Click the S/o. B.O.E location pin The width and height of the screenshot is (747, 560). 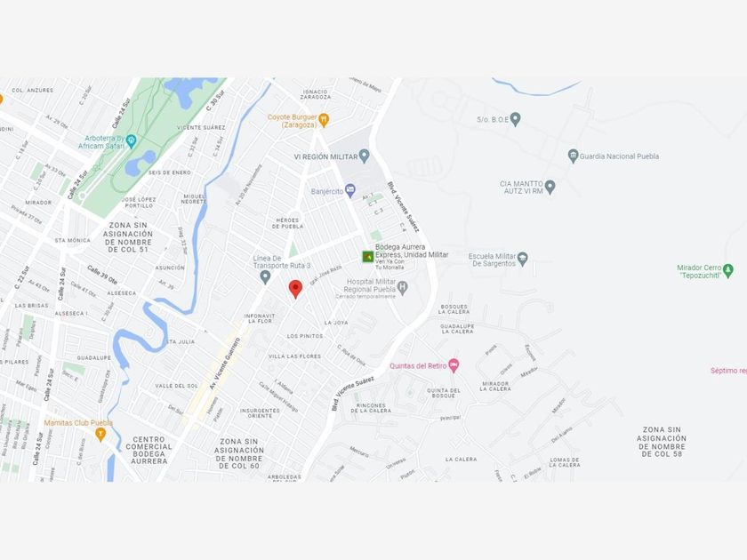(x=515, y=119)
